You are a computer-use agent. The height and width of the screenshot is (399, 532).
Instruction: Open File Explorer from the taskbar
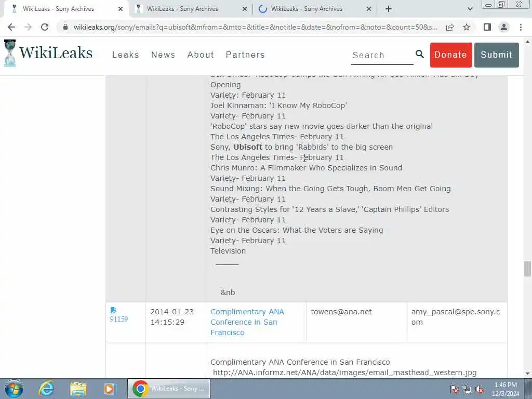tap(78, 389)
